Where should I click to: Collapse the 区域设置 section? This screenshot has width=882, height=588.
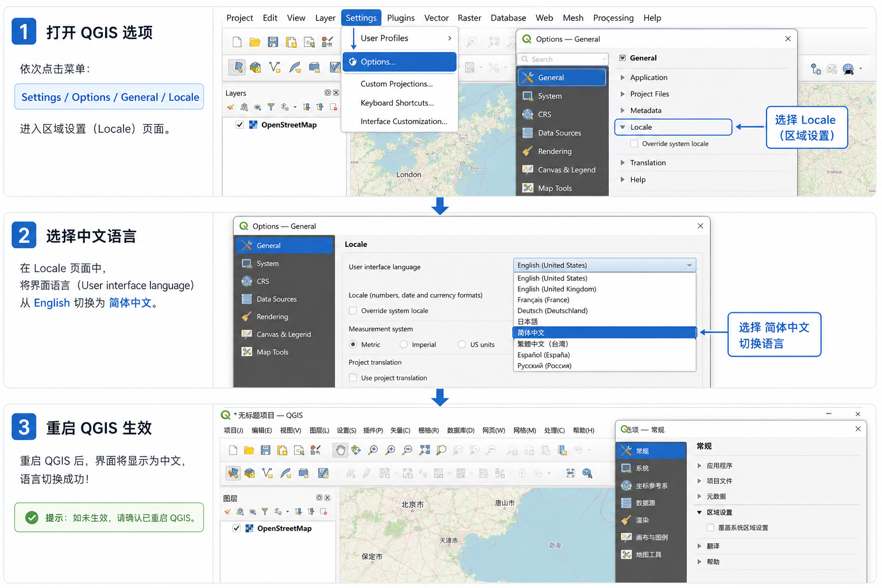pos(699,512)
